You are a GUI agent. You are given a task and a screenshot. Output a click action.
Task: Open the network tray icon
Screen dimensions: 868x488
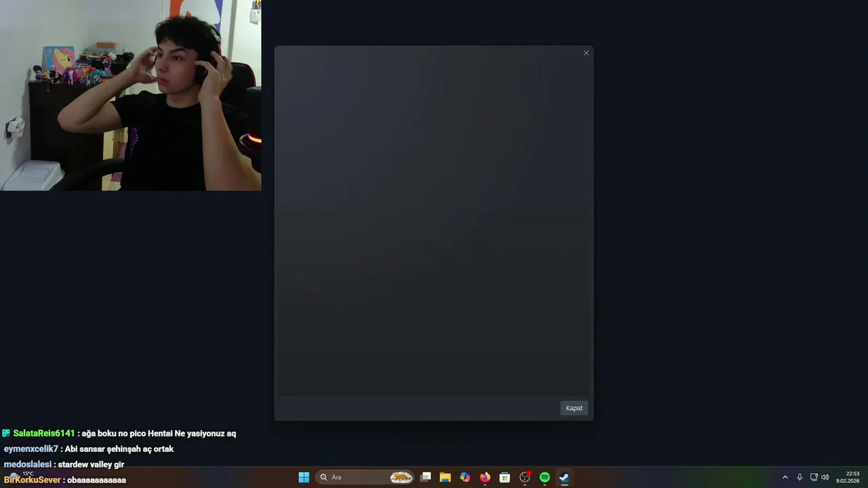point(814,477)
